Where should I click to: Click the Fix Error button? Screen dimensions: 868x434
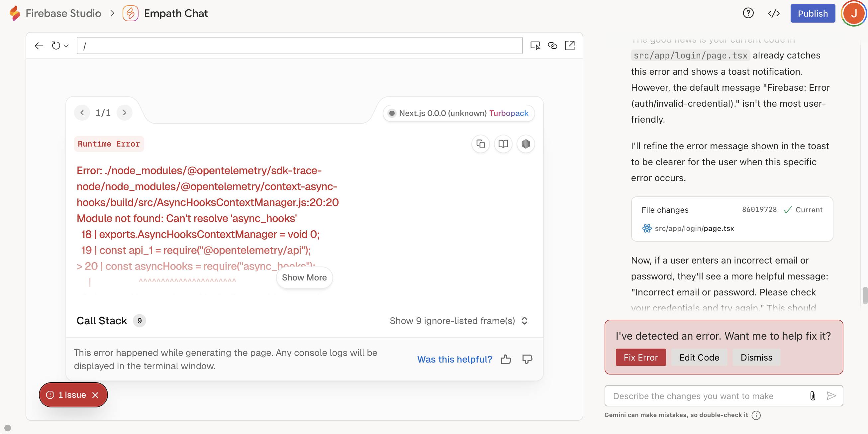640,357
